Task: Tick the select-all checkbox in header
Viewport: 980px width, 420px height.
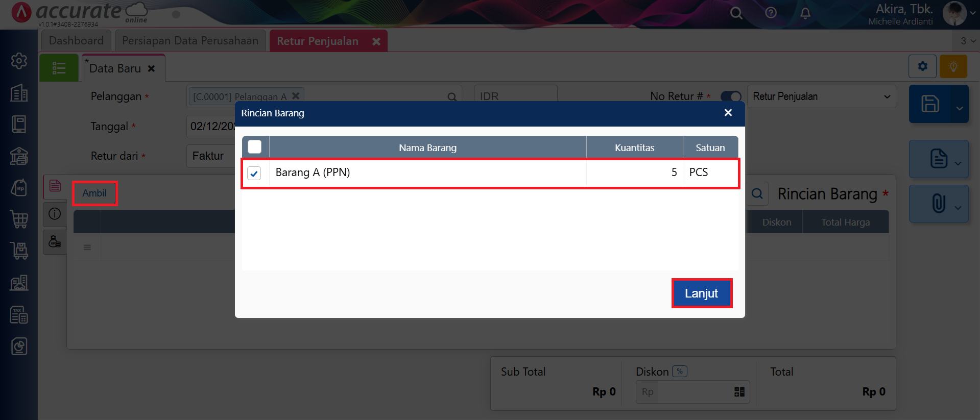Action: tap(254, 147)
